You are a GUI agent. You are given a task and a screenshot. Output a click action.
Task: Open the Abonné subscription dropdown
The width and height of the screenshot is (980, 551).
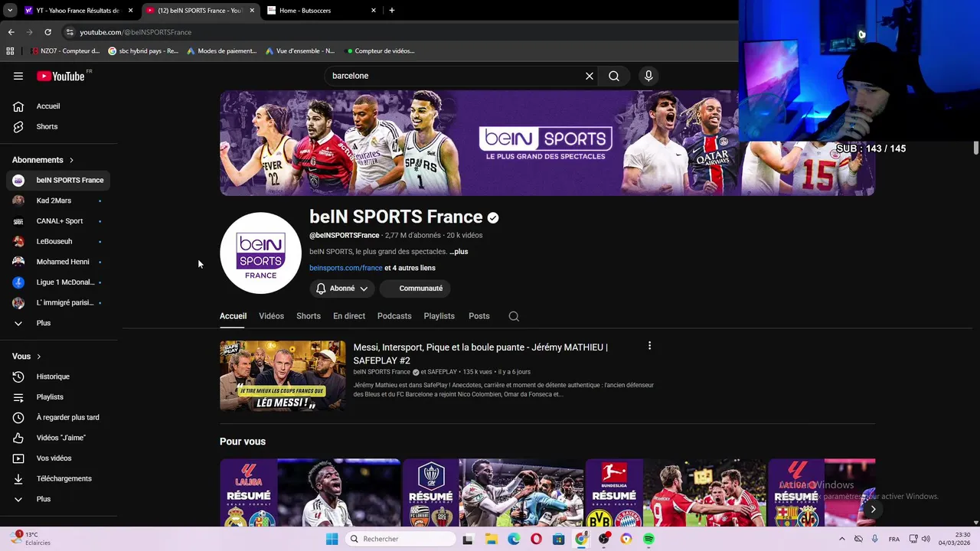pyautogui.click(x=342, y=289)
